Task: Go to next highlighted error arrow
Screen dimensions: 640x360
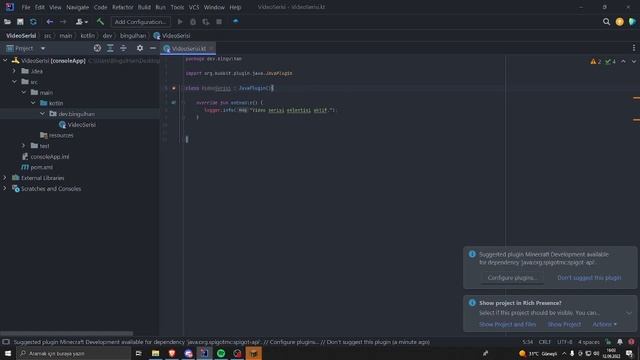Action: pos(633,62)
